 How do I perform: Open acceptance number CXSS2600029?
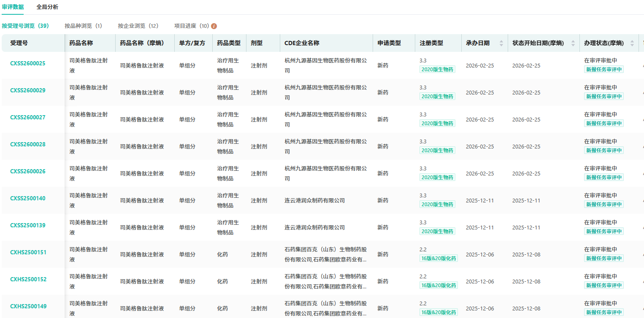[28, 91]
